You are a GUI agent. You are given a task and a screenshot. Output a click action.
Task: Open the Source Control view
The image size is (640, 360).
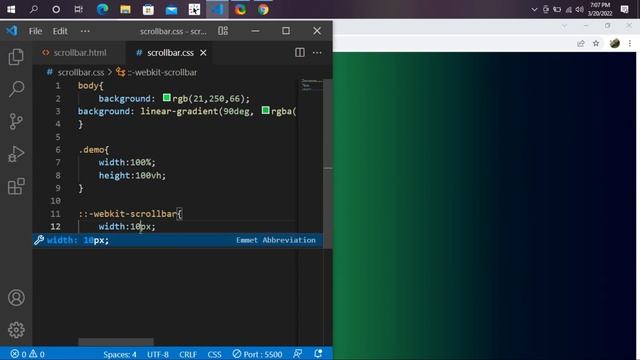click(16, 121)
